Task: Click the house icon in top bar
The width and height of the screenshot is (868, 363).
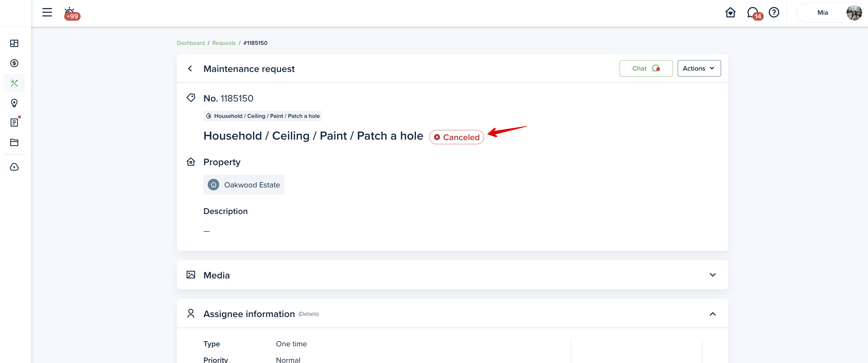Action: 730,12
